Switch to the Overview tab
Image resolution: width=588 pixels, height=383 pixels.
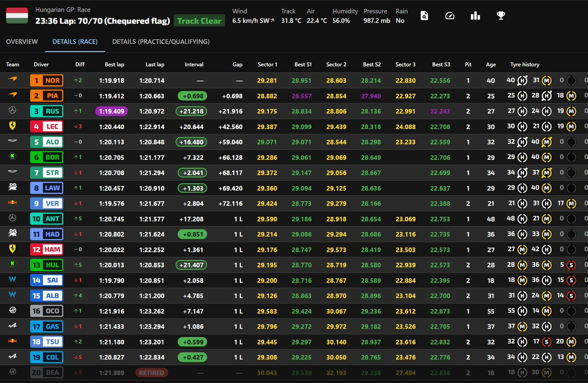[22, 42]
